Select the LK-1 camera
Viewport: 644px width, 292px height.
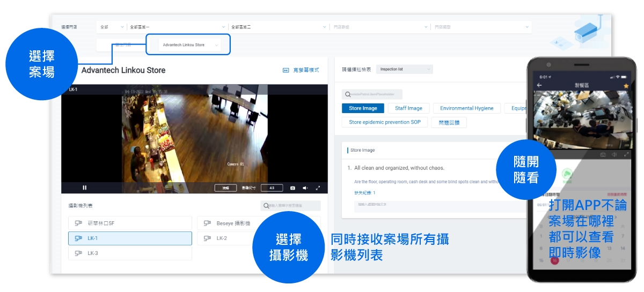(130, 238)
